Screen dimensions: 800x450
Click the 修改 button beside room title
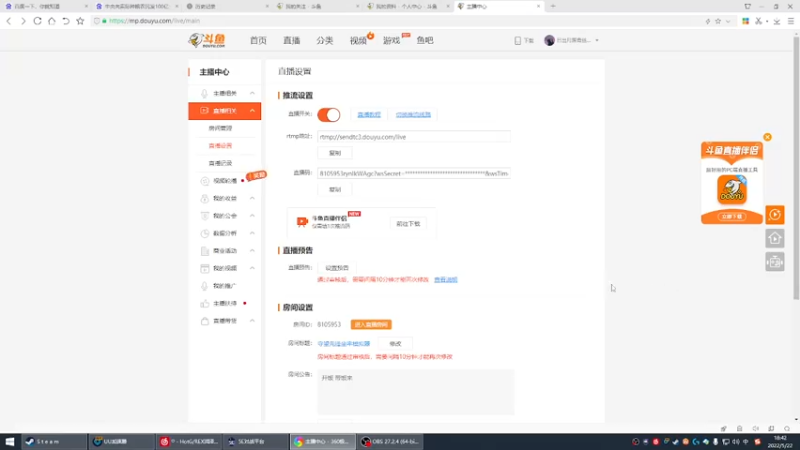(395, 344)
